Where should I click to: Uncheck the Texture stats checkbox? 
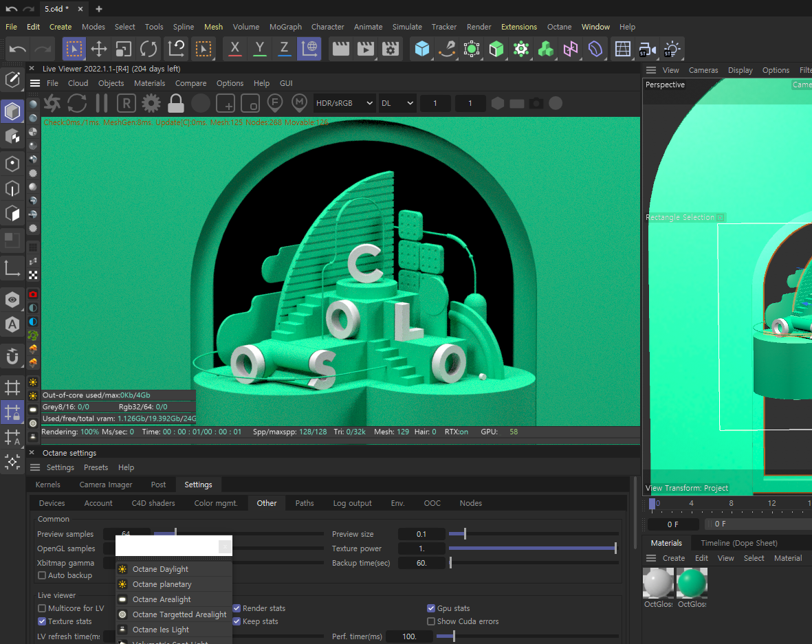point(42,621)
